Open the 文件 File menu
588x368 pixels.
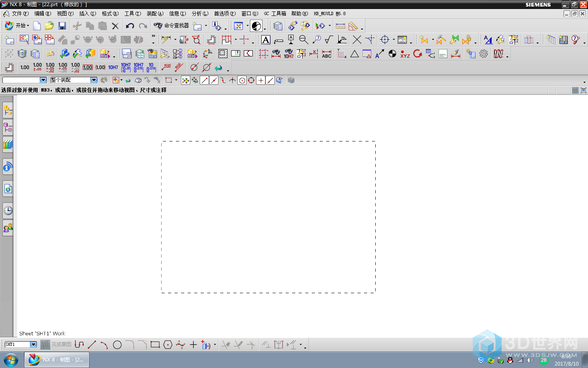click(20, 13)
